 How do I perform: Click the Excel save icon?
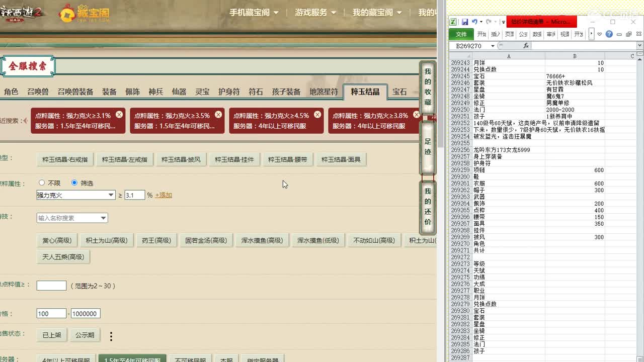[x=465, y=22]
